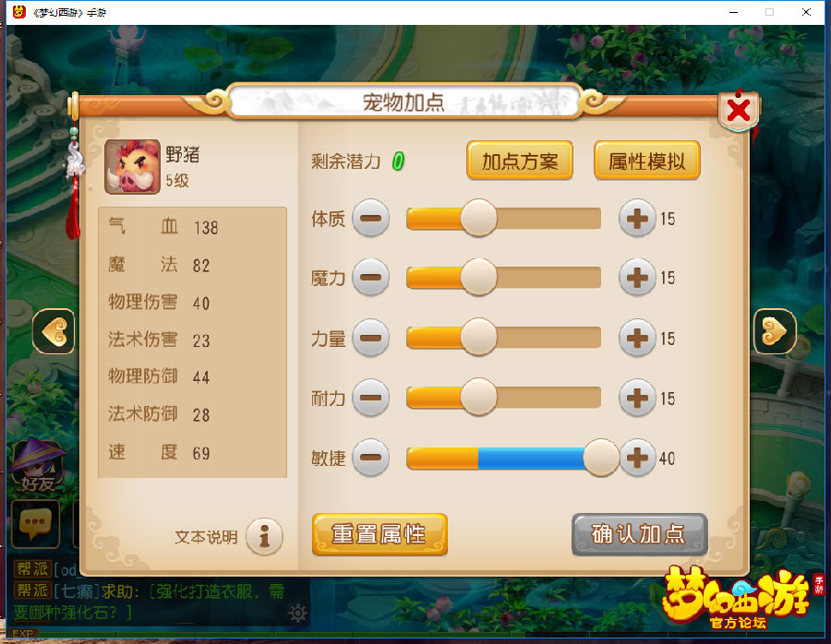The height and width of the screenshot is (644, 831).
Task: Click the plus button for 敏捷
Action: 637,457
